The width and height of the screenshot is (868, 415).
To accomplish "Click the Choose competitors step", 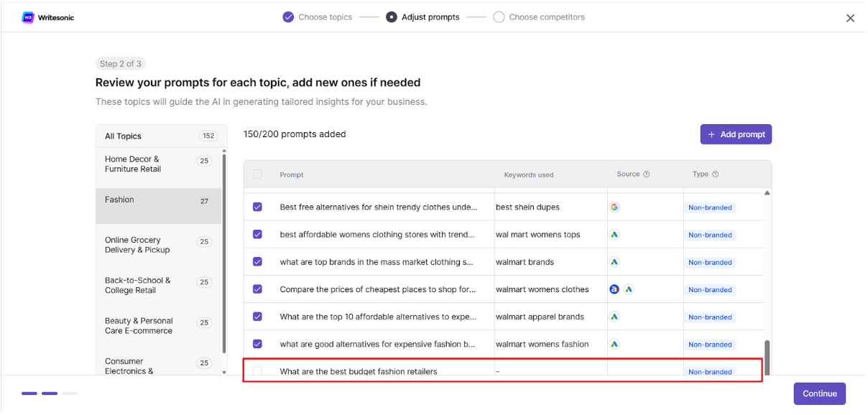I will pos(539,17).
